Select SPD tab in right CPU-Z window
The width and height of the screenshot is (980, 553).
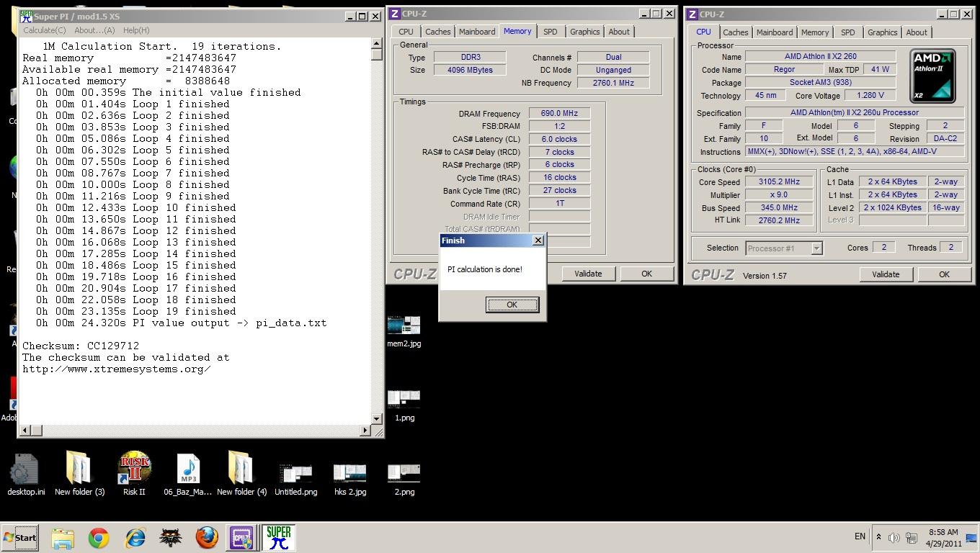[x=848, y=32]
